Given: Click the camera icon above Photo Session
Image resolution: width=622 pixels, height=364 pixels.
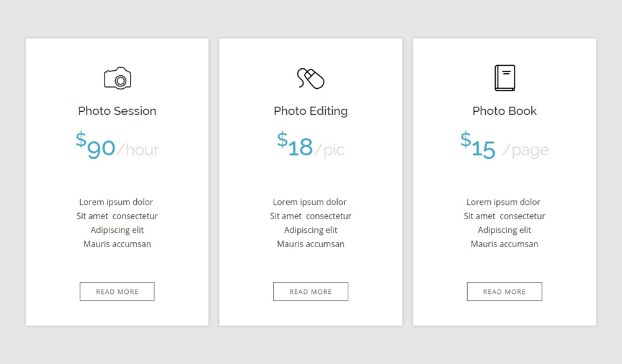Looking at the screenshot, I should pyautogui.click(x=118, y=78).
